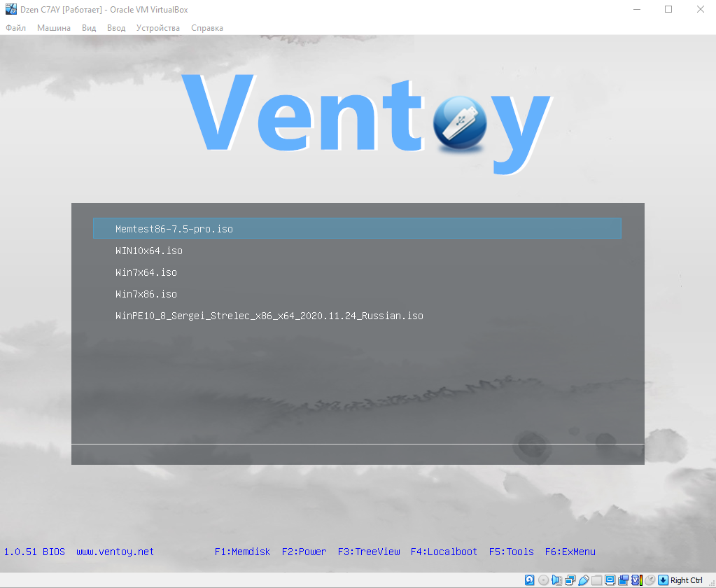Open the Справка menu
Image resolution: width=716 pixels, height=588 pixels.
pyautogui.click(x=206, y=28)
